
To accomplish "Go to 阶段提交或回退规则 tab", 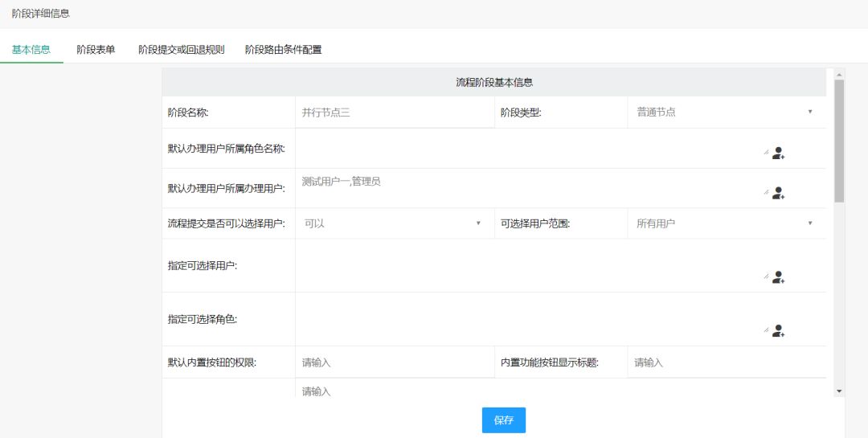I will click(x=181, y=50).
